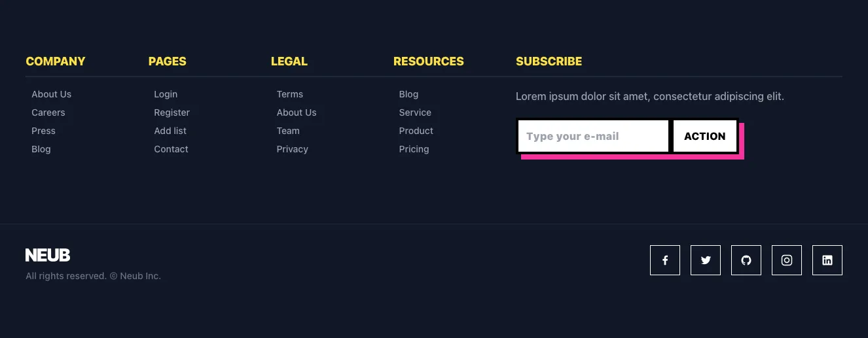
Task: Open the Login page link
Action: point(166,94)
